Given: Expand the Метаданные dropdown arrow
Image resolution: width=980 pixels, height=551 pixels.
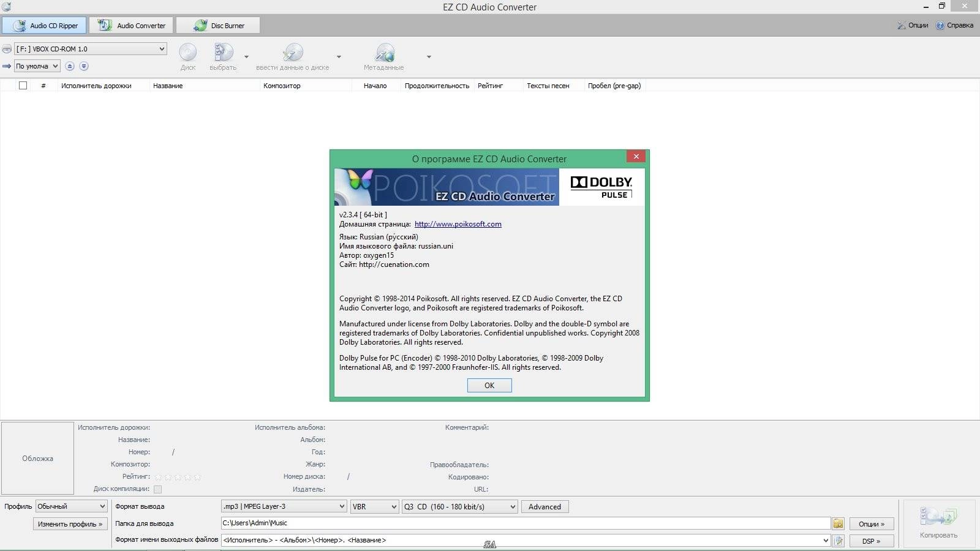Looking at the screenshot, I should 429,57.
